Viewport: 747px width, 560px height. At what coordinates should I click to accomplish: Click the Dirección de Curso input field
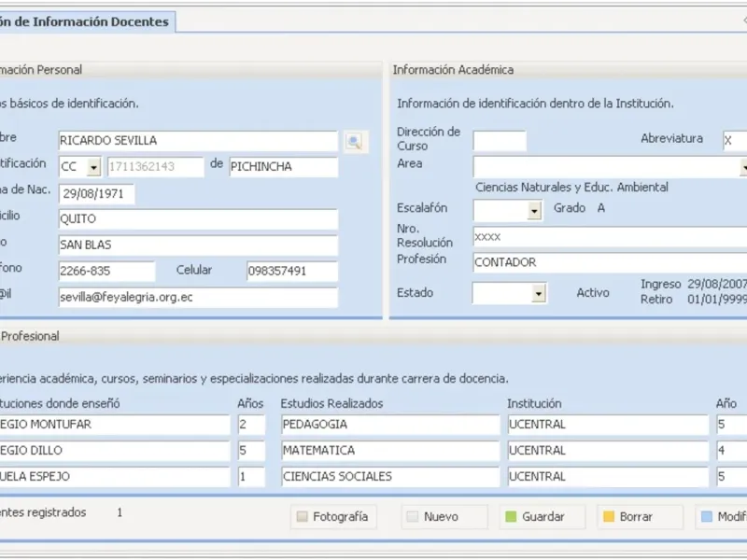500,141
